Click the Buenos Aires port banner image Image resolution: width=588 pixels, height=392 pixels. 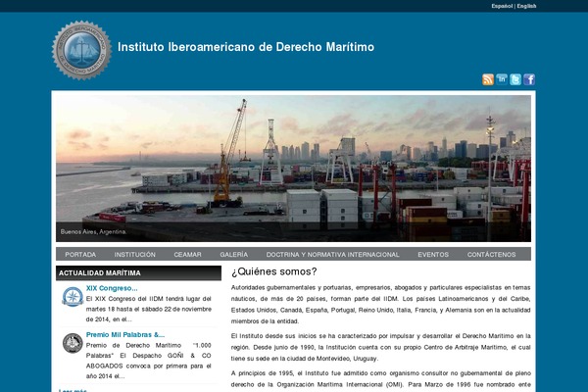(x=293, y=168)
